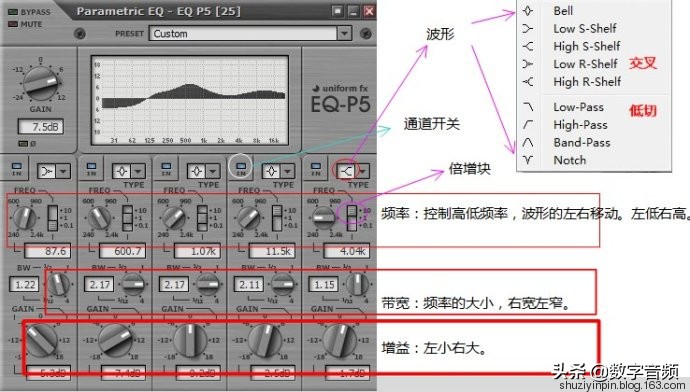Open the type dropdown arrow of the 87.6 band
690x392 pixels.
tap(63, 171)
